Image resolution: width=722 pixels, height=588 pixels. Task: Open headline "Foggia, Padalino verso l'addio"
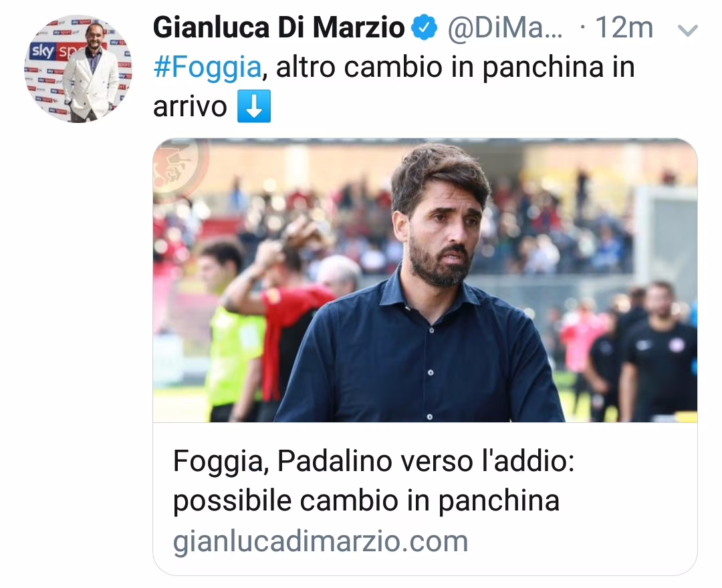click(374, 461)
